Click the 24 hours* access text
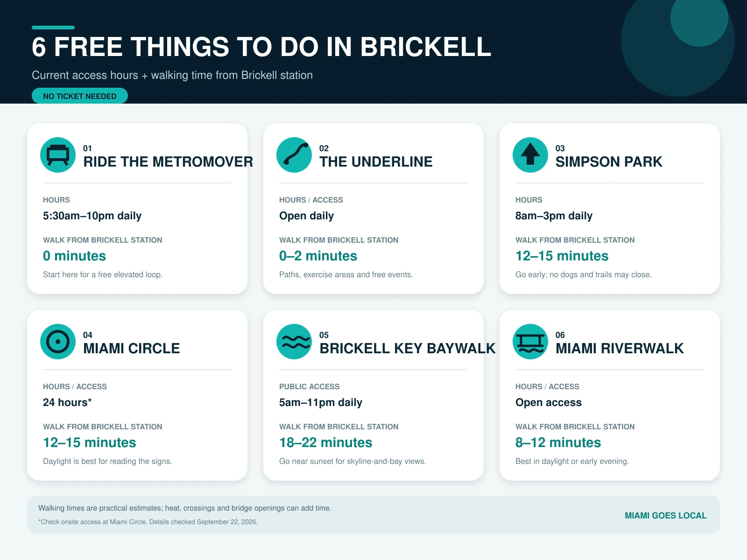The height and width of the screenshot is (560, 747). coord(67,402)
